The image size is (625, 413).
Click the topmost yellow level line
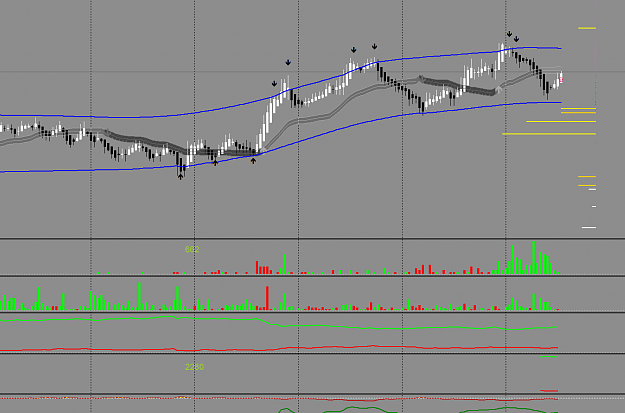click(x=587, y=28)
